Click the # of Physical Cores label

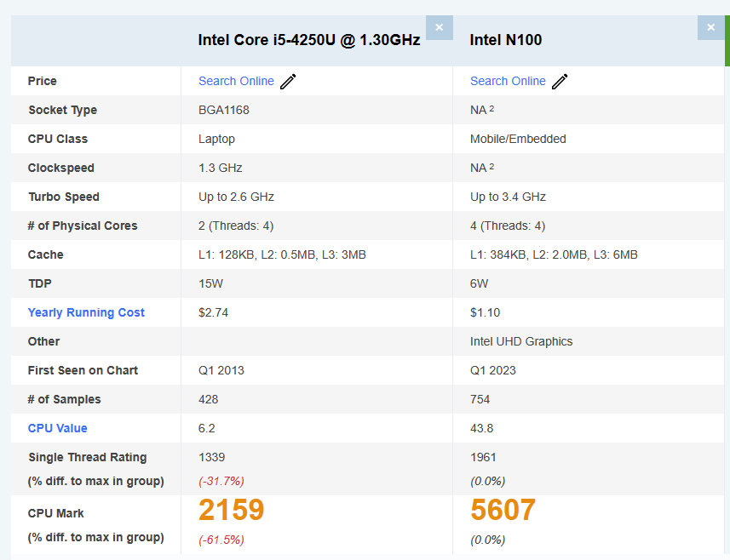(83, 226)
